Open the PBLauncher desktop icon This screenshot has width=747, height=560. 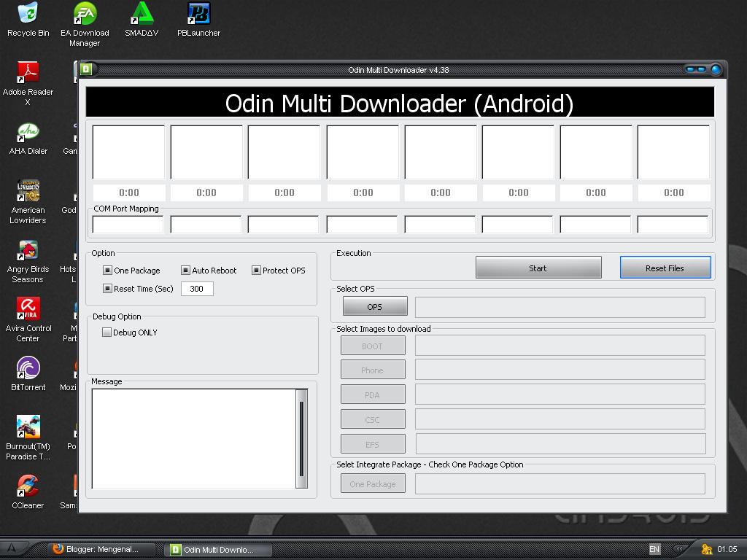198,20
